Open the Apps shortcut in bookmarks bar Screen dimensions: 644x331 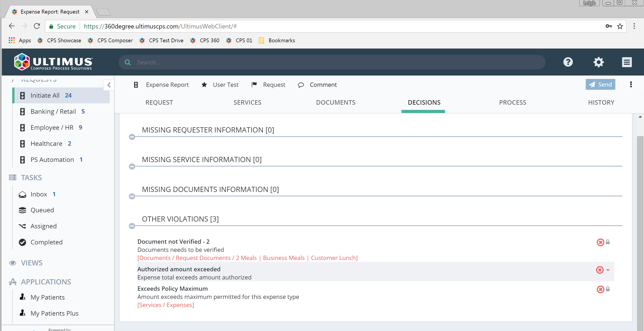20,40
